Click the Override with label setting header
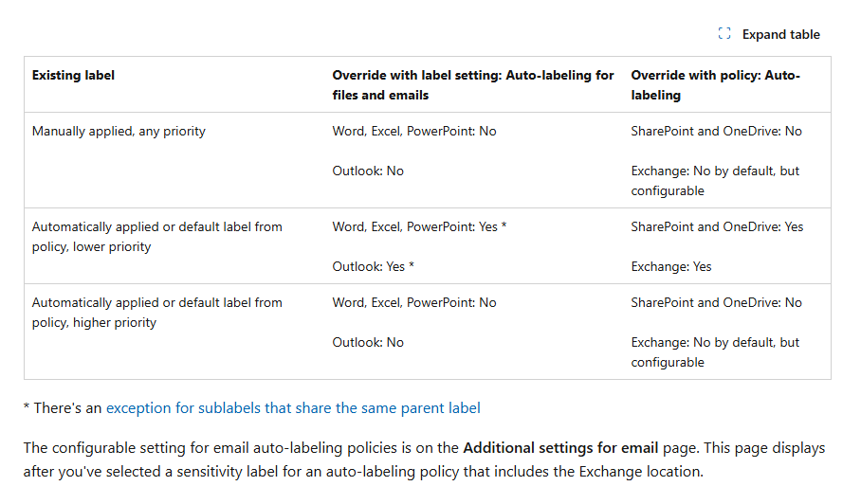The height and width of the screenshot is (504, 861). point(473,85)
